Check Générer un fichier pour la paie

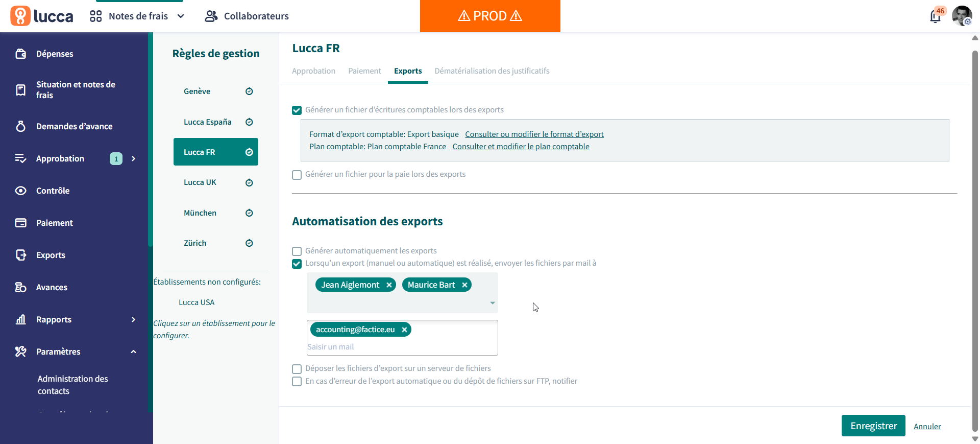pyautogui.click(x=297, y=175)
